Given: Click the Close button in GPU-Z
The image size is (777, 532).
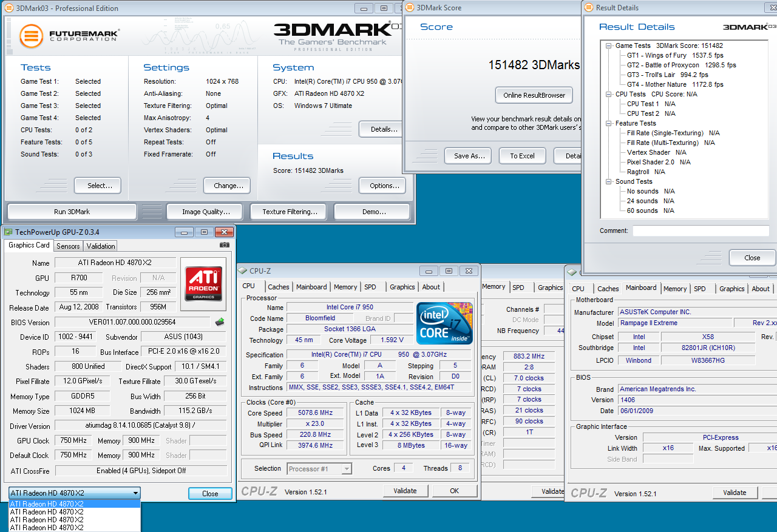Looking at the screenshot, I should pos(210,494).
